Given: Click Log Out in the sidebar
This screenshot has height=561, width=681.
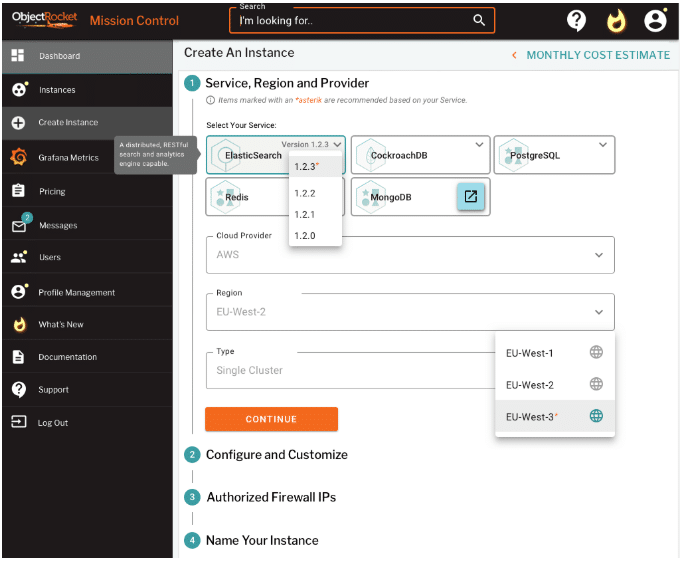Looking at the screenshot, I should 87,422.
